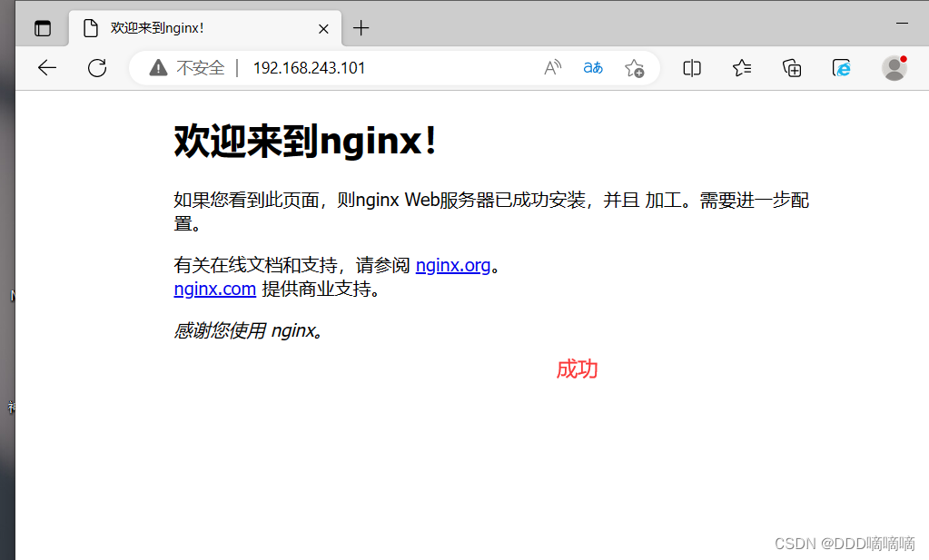Go back with the back arrow
Viewport: 929px width, 560px height.
click(x=47, y=68)
